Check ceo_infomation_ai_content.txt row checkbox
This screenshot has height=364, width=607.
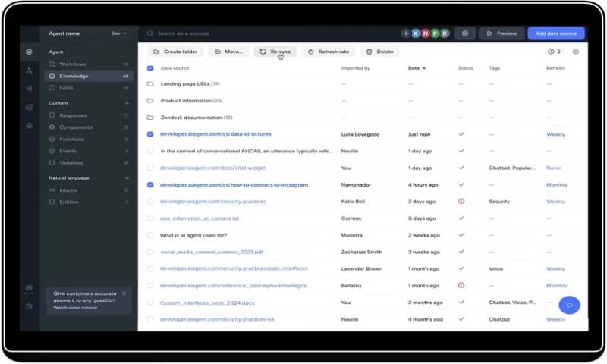[150, 218]
